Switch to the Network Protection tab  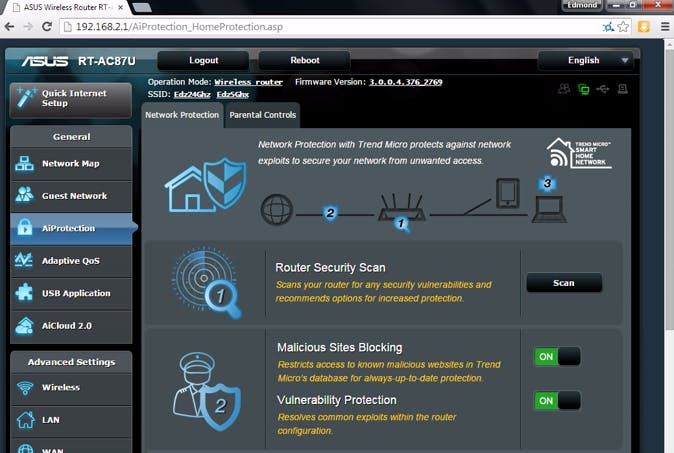point(182,115)
